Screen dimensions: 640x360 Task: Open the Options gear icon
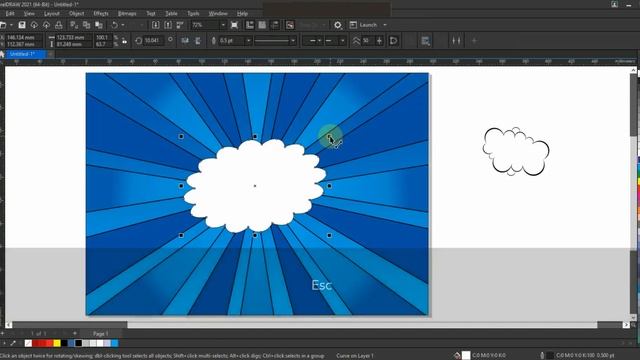click(x=338, y=25)
